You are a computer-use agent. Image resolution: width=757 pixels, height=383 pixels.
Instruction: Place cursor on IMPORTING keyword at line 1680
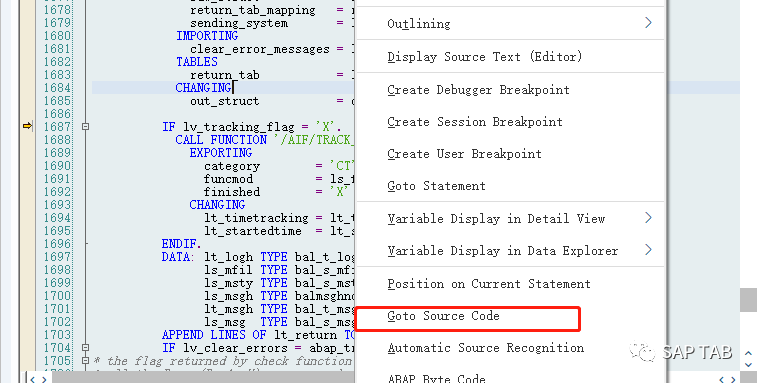[x=207, y=36]
